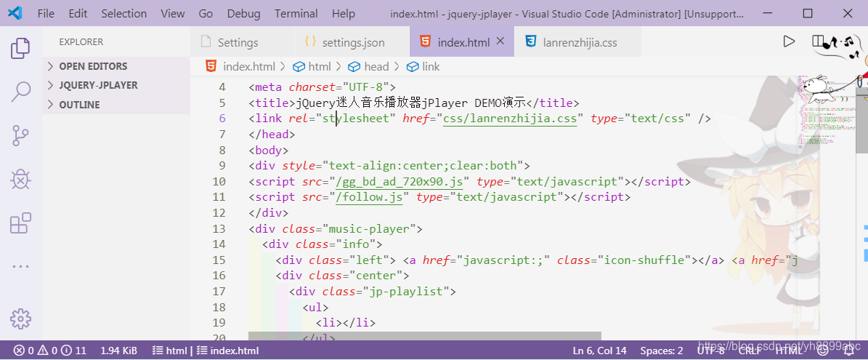Click the CRLF end-of-line indicator
868x360 pixels.
pyautogui.click(x=750, y=351)
